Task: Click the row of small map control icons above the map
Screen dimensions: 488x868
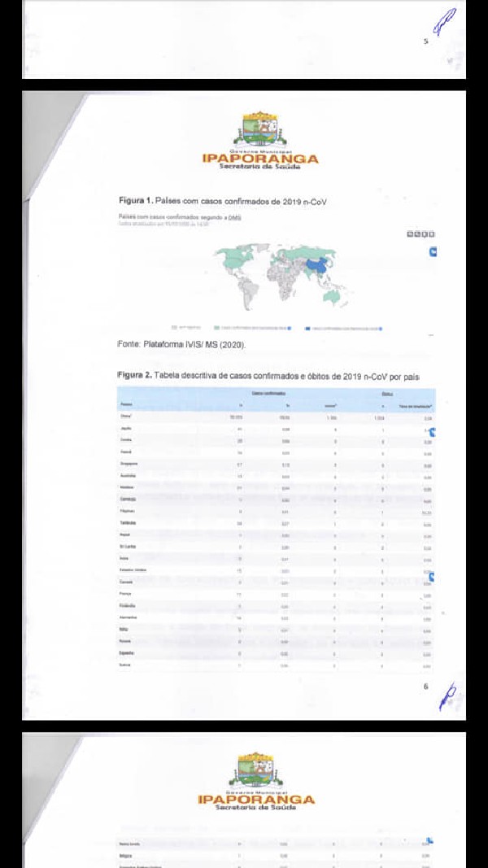Action: point(421,235)
